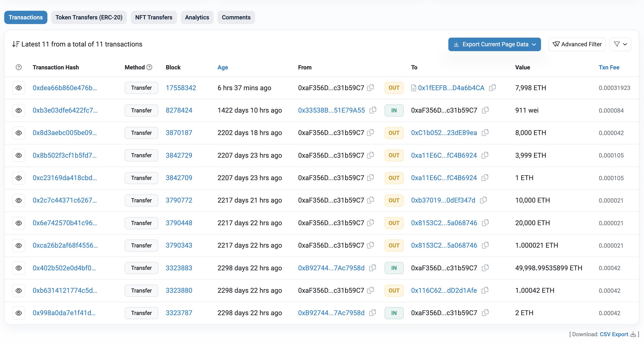Screen dimensions: 644x343
Task: Copy From address in row 0xb6314121774c5d
Action: coord(371,290)
